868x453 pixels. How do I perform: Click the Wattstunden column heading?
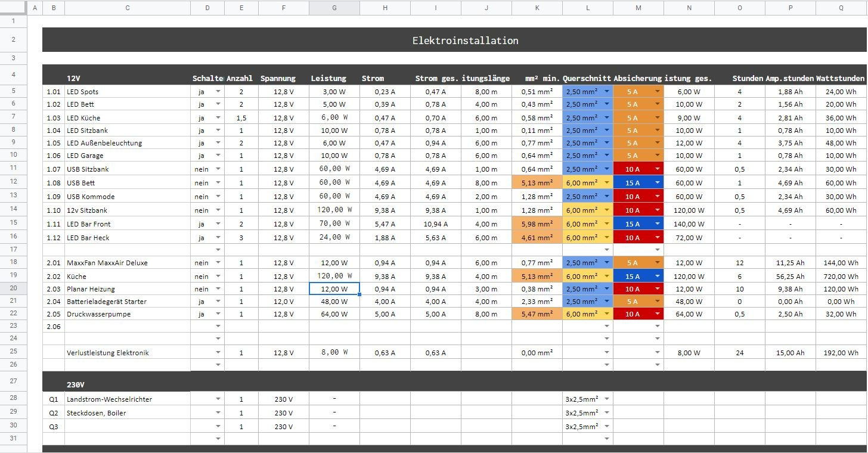click(841, 78)
